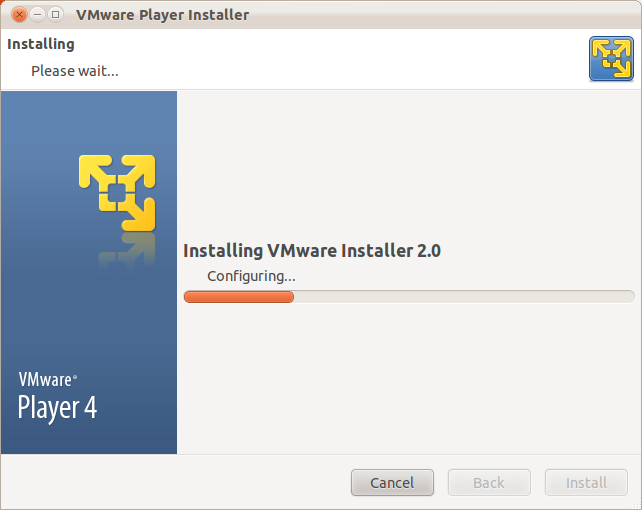Screen dimensions: 642x510
Task: Minimize the installer window
Action: click(37, 15)
